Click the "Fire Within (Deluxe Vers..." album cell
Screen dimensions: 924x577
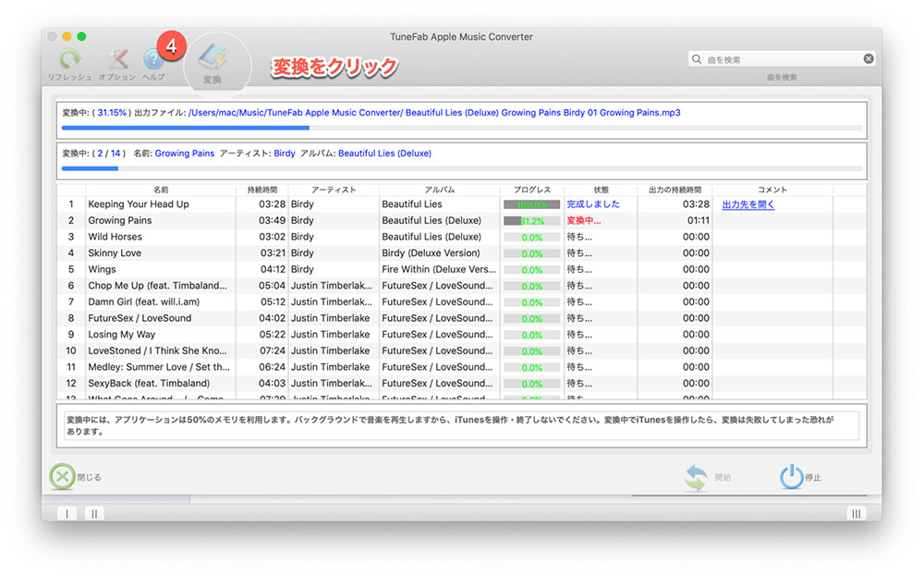[438, 269]
